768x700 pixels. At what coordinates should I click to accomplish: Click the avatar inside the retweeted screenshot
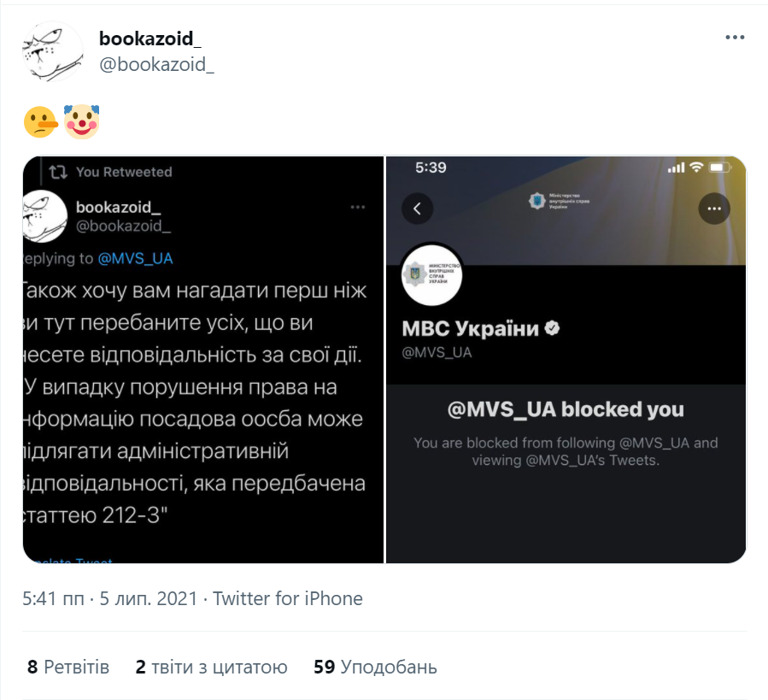click(x=44, y=215)
